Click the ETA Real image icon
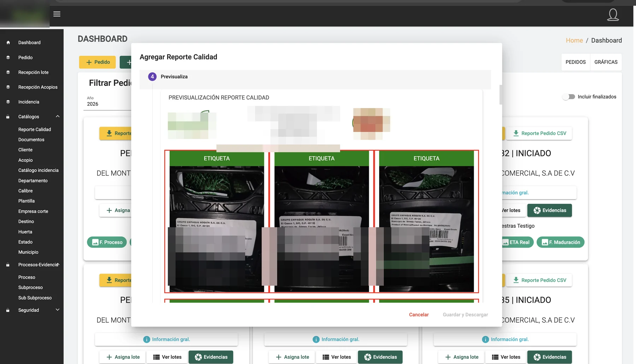The height and width of the screenshot is (364, 636). coord(505,242)
